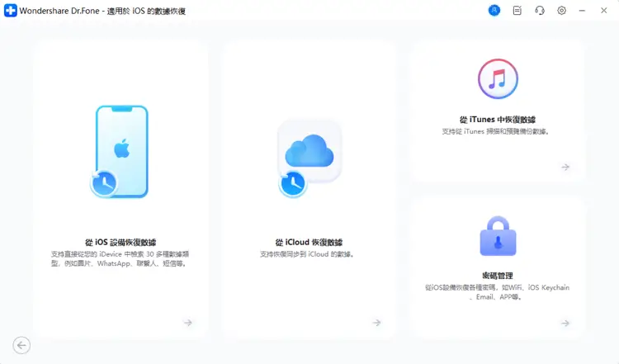619x364 pixels.
Task: Select 從 iCloud 恢復數據 title
Action: (x=309, y=242)
